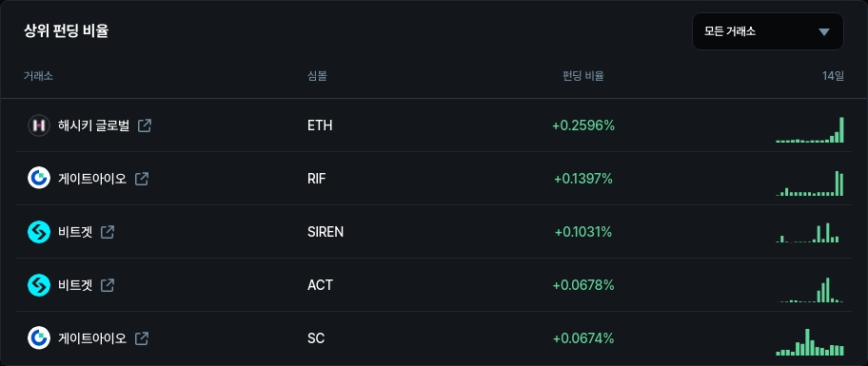Sort by 펀딩 비율 column header
868x366 pixels.
coord(582,76)
